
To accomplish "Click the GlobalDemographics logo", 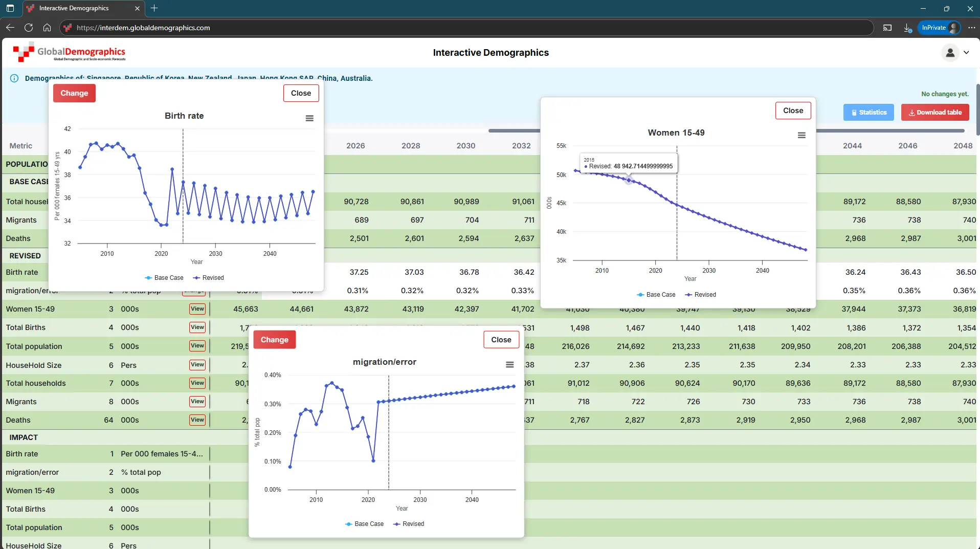I will [70, 53].
